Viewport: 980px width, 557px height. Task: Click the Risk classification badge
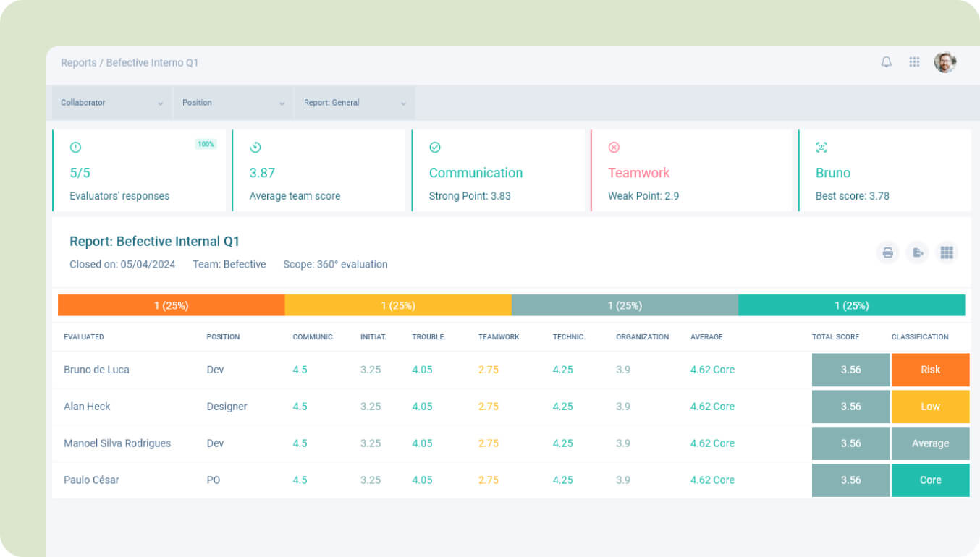[930, 370]
